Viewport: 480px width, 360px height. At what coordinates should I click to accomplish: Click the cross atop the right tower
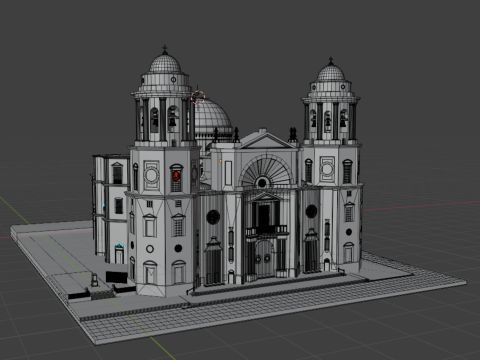(331, 61)
